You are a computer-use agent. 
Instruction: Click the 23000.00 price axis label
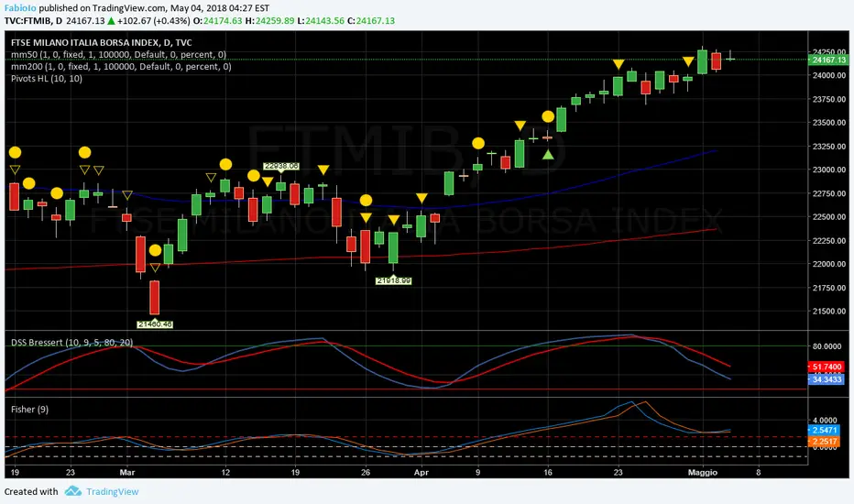[829, 170]
